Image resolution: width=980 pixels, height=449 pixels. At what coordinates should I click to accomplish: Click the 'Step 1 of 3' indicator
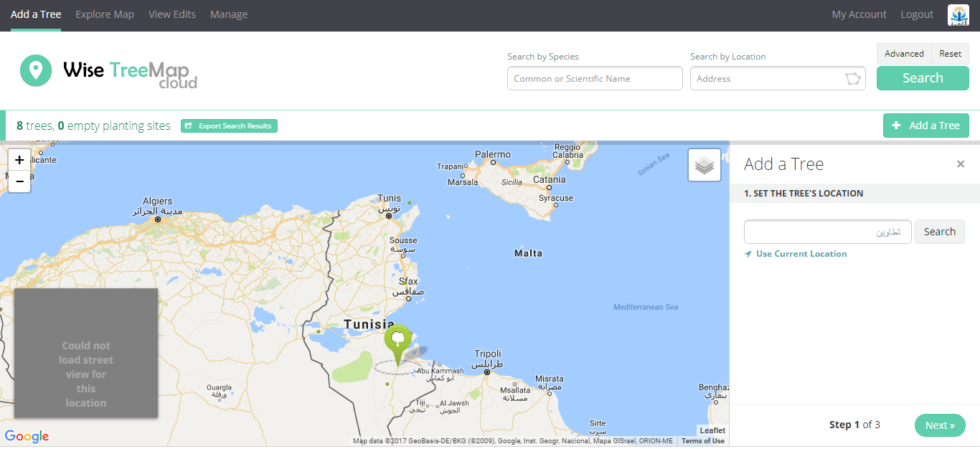click(x=854, y=425)
